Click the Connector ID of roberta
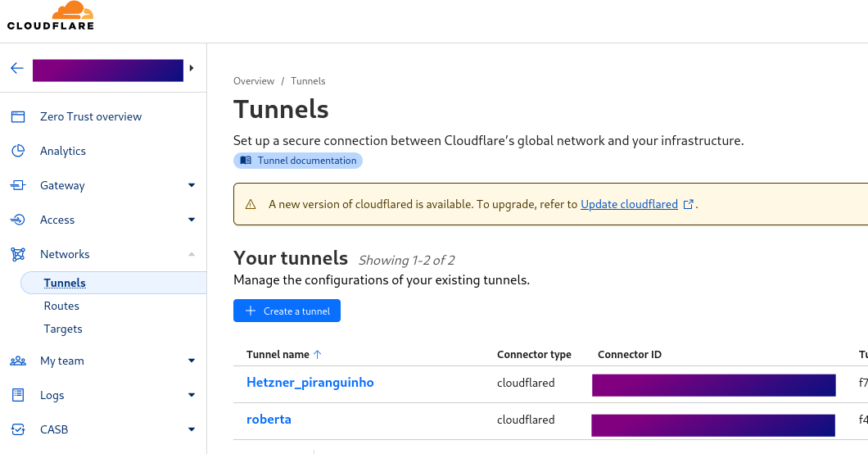Image resolution: width=868 pixels, height=454 pixels. (713, 425)
